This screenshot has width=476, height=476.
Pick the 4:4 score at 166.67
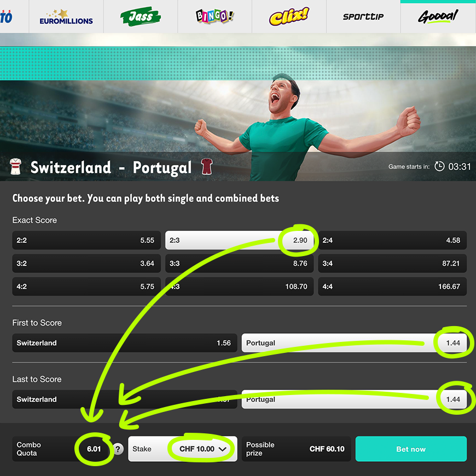click(x=392, y=286)
